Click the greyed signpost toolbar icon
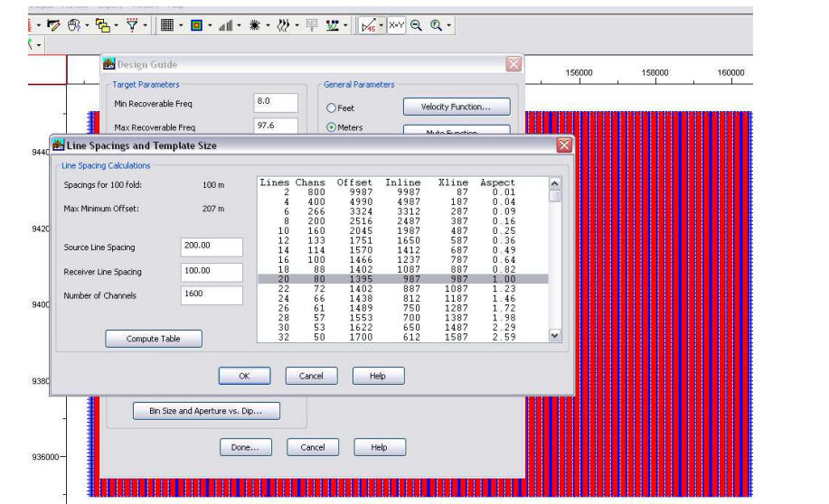Screen dimensions: 829x504 click(x=312, y=24)
